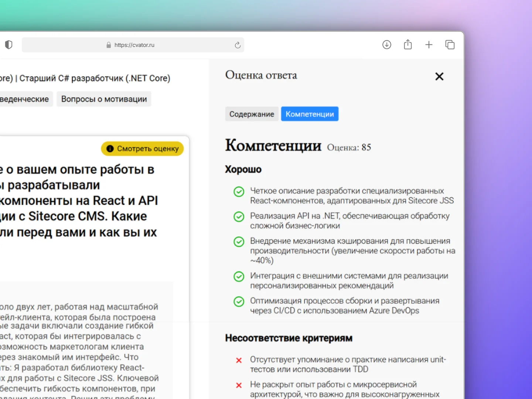Open Вопросы о мотивации tab
This screenshot has height=399, width=532.
pos(104,99)
